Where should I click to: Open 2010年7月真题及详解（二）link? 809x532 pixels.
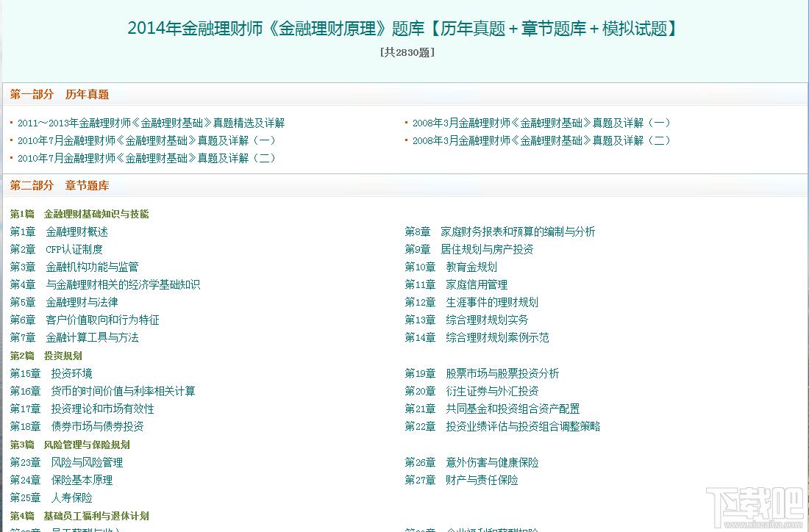pos(147,158)
